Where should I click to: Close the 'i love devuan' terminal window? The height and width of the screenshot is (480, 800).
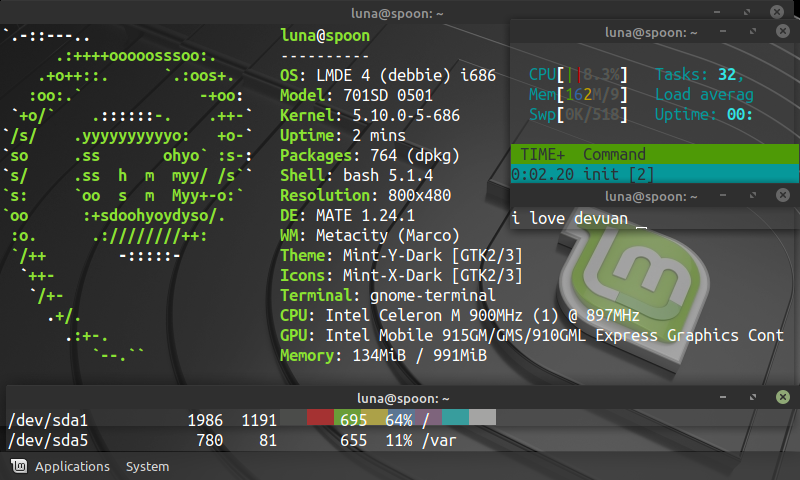(x=783, y=195)
